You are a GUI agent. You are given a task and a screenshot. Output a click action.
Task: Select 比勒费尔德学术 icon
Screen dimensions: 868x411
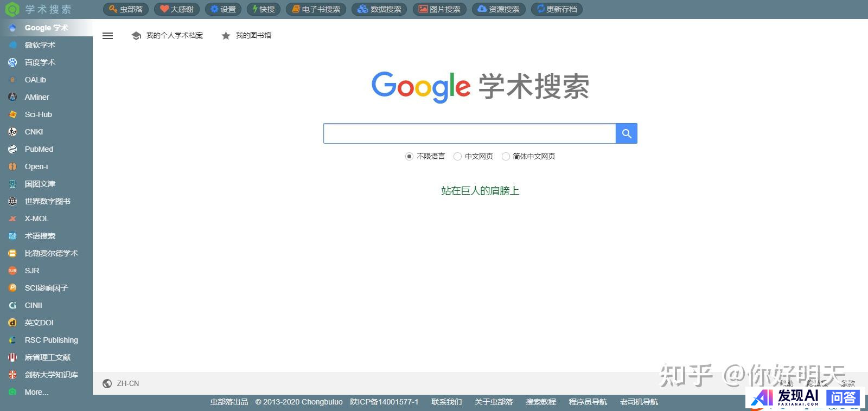12,253
